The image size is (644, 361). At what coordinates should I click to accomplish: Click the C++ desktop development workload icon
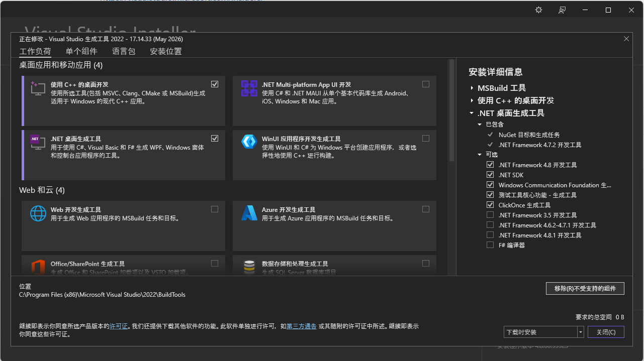click(38, 88)
